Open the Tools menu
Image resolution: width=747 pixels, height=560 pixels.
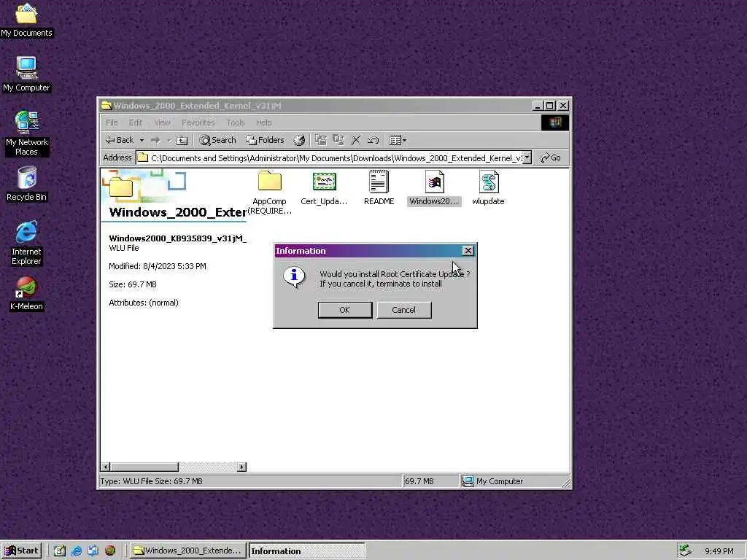(236, 122)
